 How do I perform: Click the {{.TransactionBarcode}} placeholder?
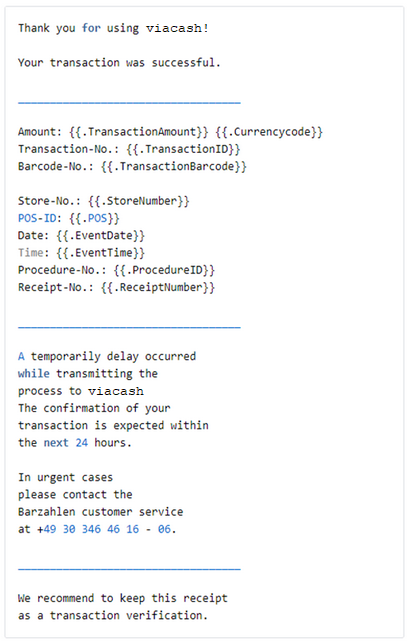pyautogui.click(x=174, y=166)
